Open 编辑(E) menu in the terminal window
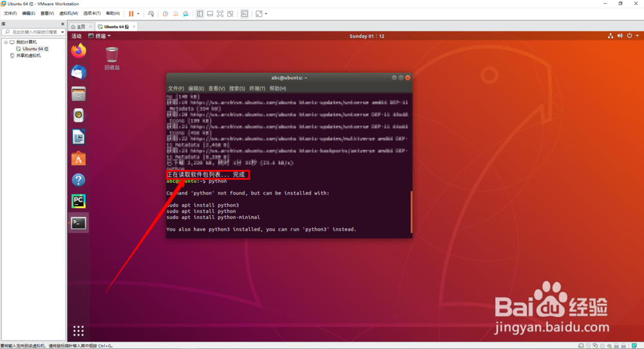This screenshot has width=644, height=349. click(x=196, y=89)
